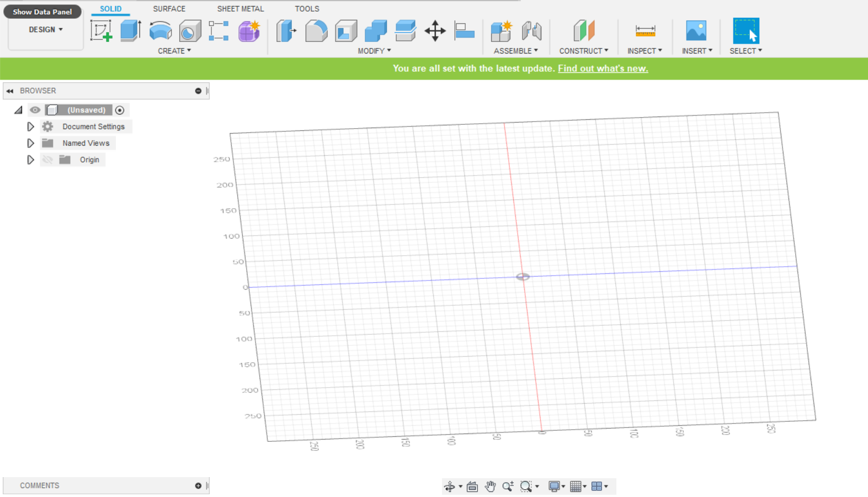
Task: Select the Offset Face tool
Action: pos(406,31)
